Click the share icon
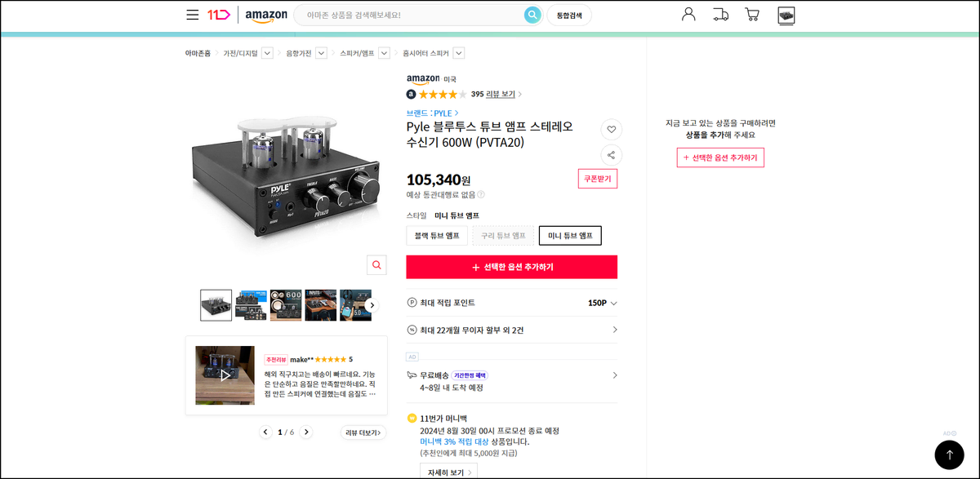This screenshot has height=479, width=980. point(612,154)
